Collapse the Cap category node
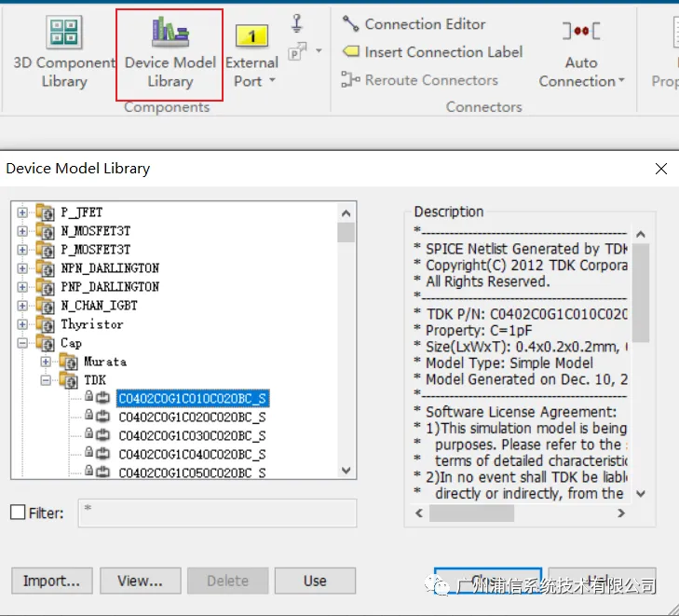Image resolution: width=679 pixels, height=616 pixels. (22, 343)
